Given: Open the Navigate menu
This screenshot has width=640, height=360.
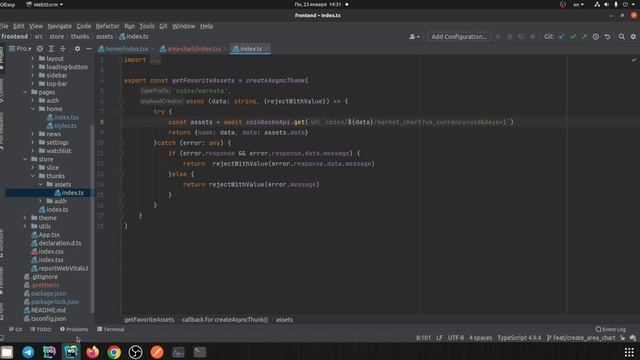Looking at the screenshot, I should [x=60, y=26].
